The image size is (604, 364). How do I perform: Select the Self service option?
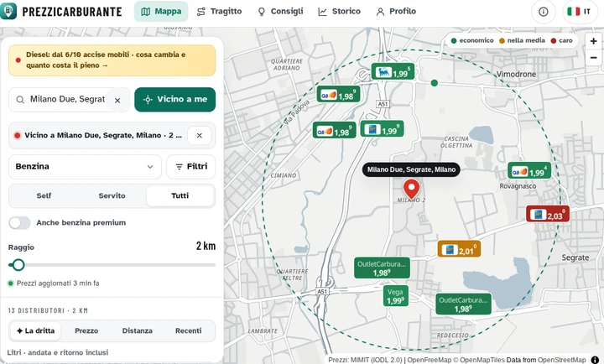tap(44, 195)
